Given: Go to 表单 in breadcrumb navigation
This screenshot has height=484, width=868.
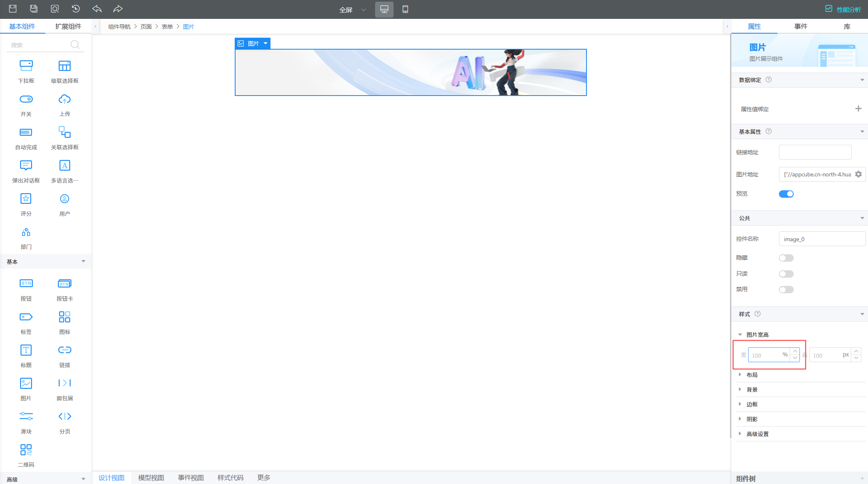Looking at the screenshot, I should pos(167,27).
